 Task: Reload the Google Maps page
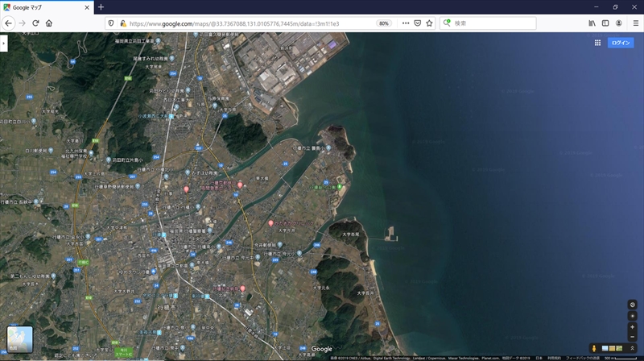pyautogui.click(x=35, y=23)
